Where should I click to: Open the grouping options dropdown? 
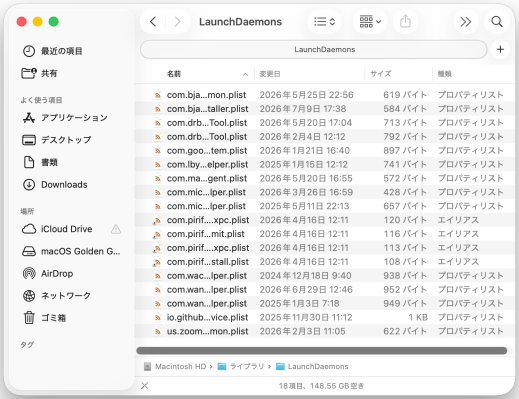point(370,22)
